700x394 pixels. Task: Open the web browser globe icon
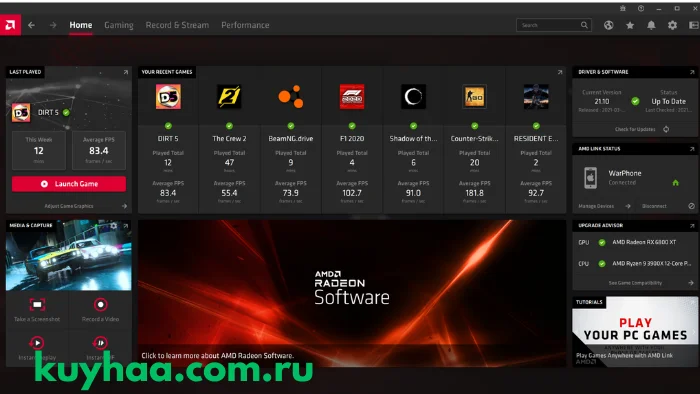tap(608, 25)
